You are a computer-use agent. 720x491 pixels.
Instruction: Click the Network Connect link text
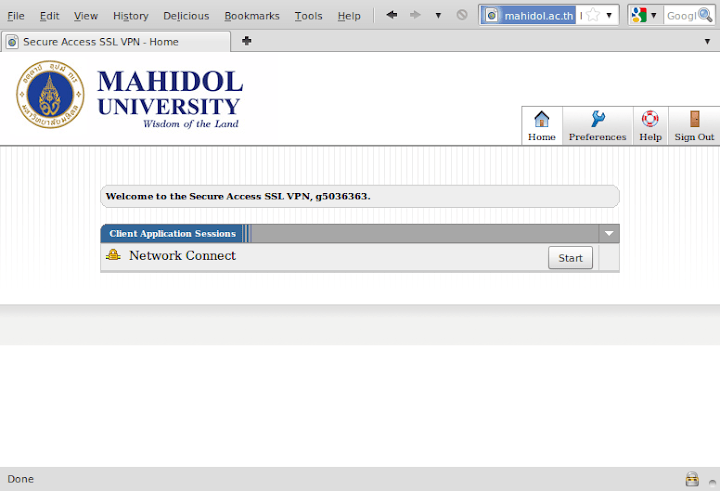pos(182,255)
